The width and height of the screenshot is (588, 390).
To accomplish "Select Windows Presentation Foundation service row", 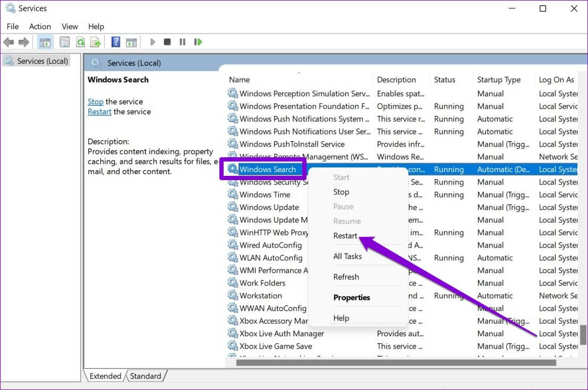I will click(x=402, y=106).
